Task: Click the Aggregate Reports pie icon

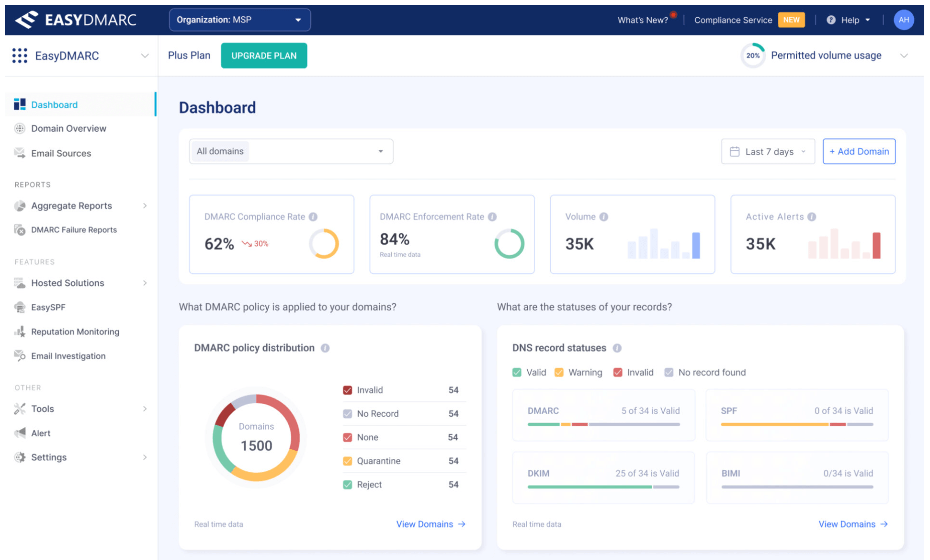Action: [x=20, y=206]
